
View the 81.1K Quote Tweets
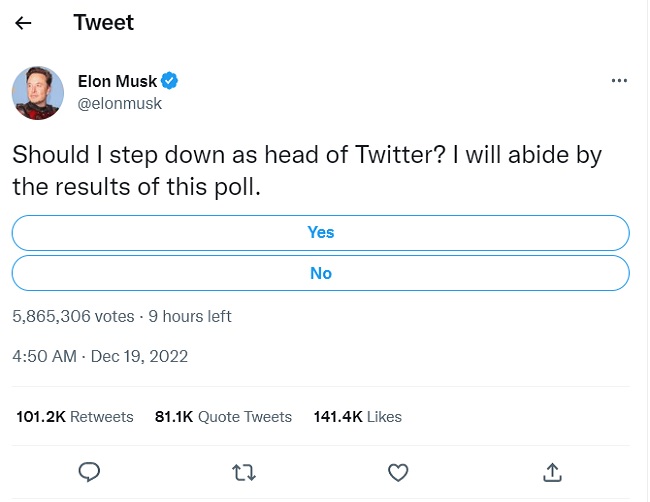223,416
